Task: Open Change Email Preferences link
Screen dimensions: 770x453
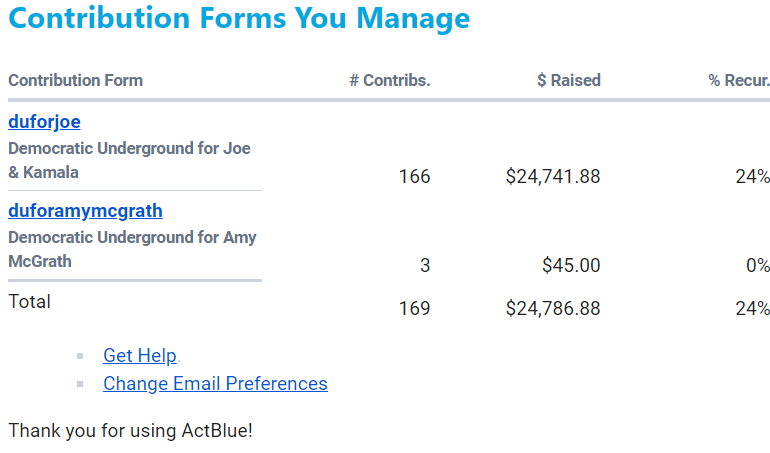Action: click(215, 384)
